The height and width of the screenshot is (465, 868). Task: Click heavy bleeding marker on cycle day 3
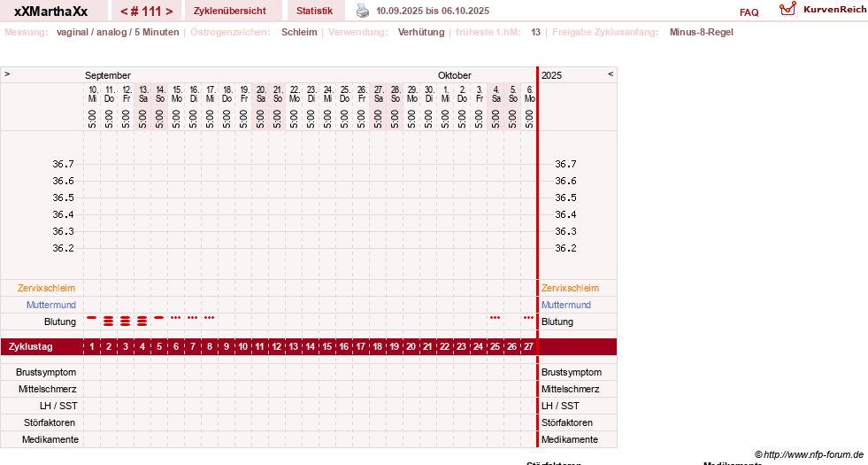(126, 321)
